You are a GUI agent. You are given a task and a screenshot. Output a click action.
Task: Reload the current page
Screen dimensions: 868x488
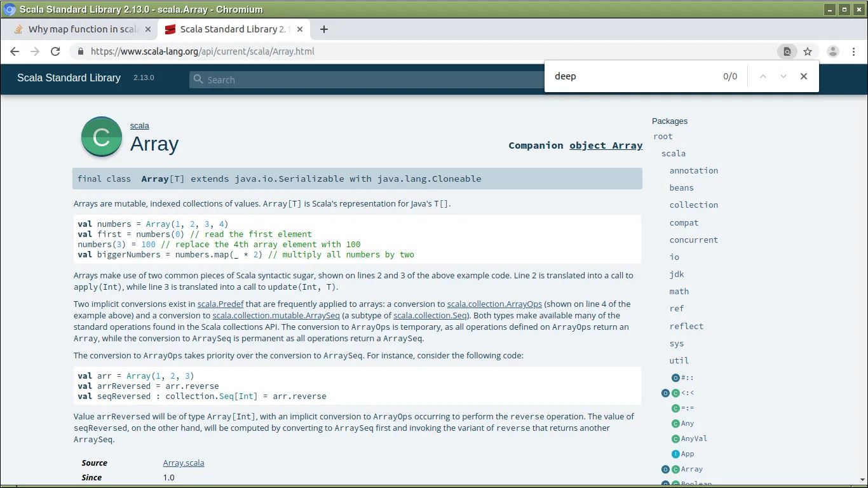click(x=55, y=51)
